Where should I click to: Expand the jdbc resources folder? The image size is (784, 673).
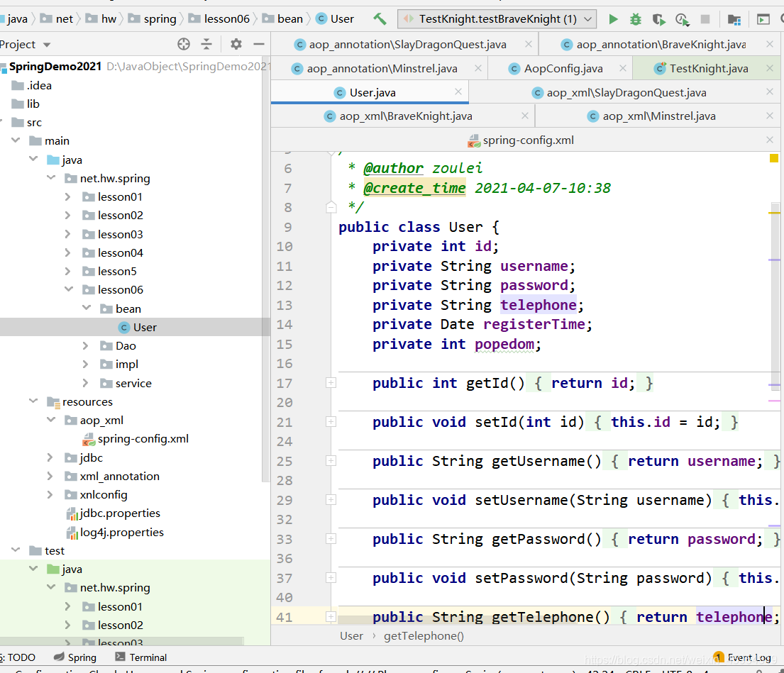click(x=50, y=457)
